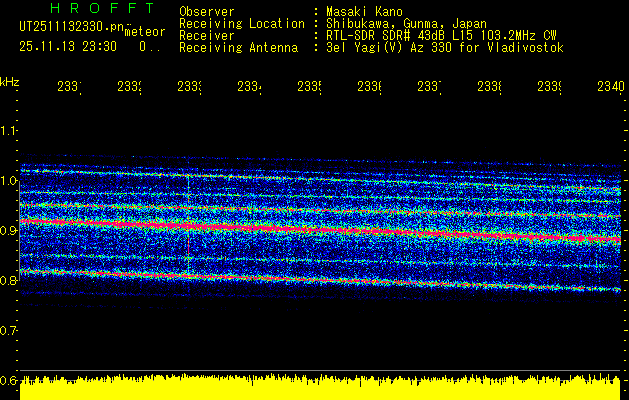The width and height of the screenshot is (629, 400).
Task: Select the 2337 time marker
Action: click(x=429, y=87)
